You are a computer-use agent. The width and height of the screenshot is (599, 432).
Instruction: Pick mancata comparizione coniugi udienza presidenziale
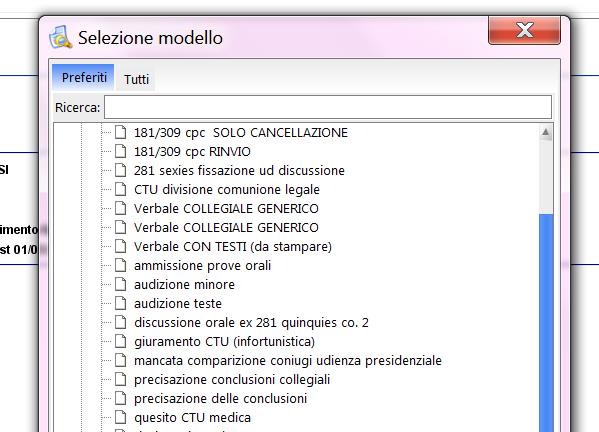point(288,360)
